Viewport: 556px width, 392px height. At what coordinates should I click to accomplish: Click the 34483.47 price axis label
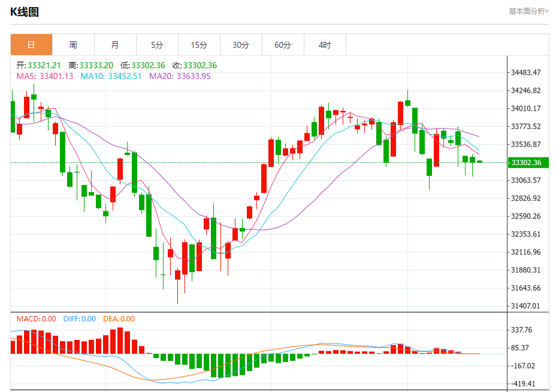click(x=526, y=72)
